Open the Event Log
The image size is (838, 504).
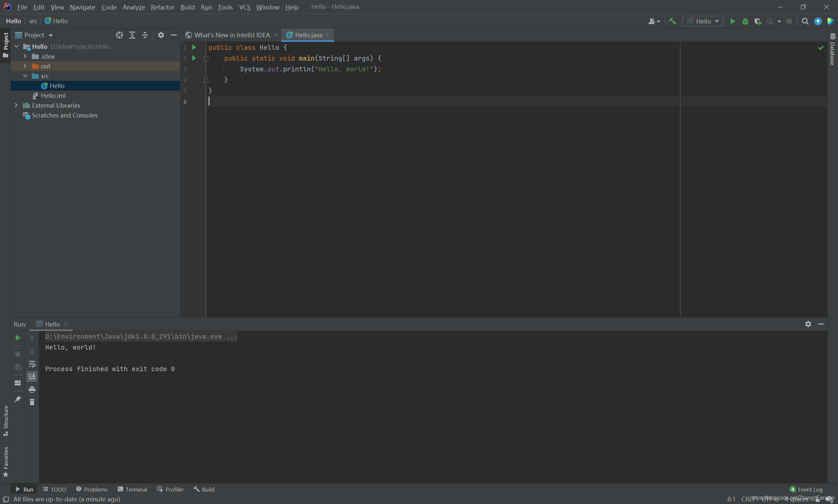[806, 489]
